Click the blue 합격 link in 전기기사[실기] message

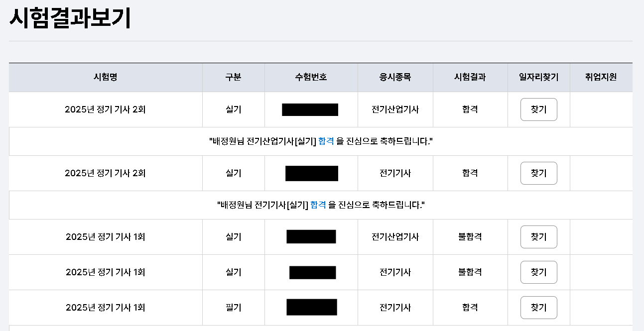click(x=318, y=205)
